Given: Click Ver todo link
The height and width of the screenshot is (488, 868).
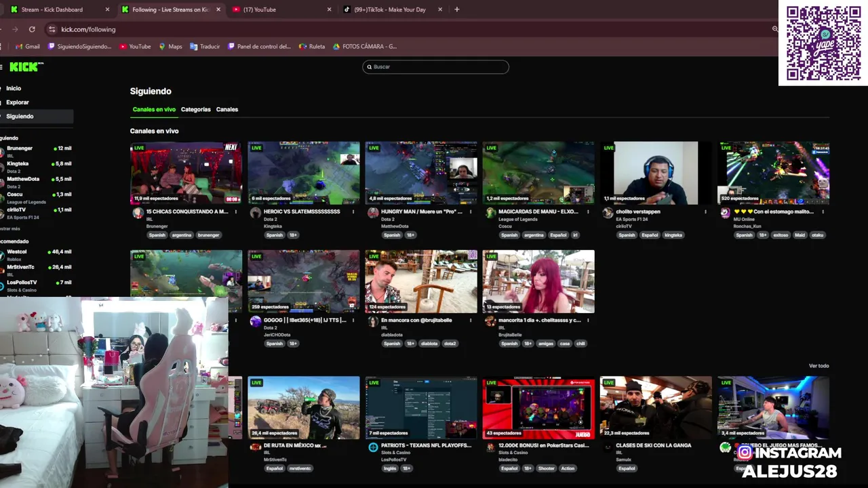Looking at the screenshot, I should [818, 366].
